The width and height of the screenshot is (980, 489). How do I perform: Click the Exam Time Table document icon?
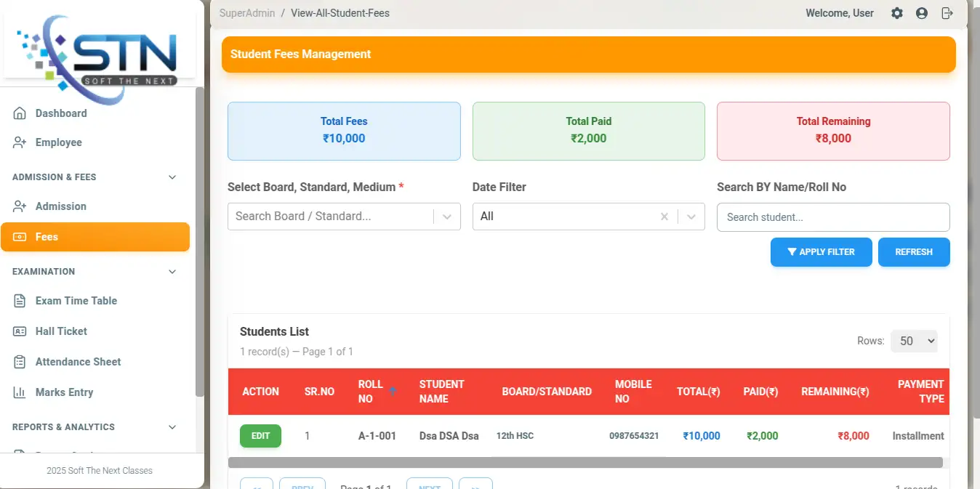[x=20, y=301]
